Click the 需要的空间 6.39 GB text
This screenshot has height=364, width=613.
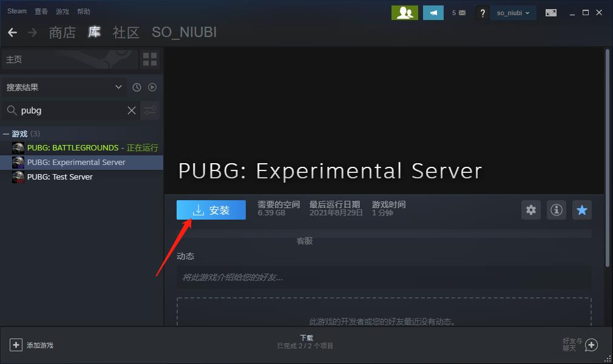279,209
